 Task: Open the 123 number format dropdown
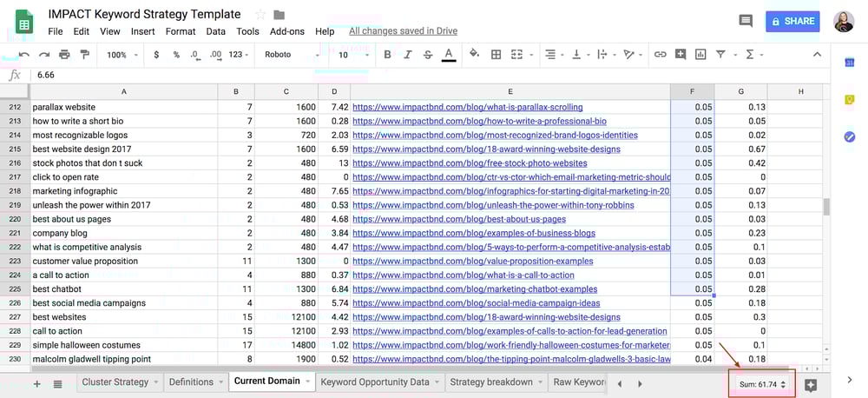click(x=239, y=55)
